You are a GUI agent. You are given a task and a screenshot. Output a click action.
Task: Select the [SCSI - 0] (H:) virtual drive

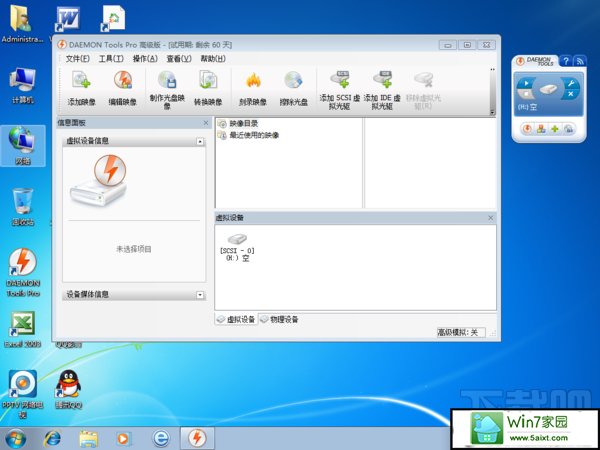237,247
